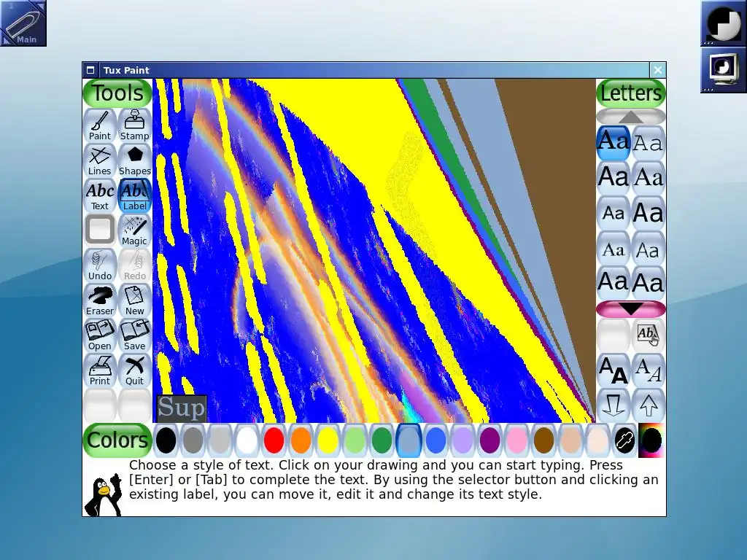Open the Magic effects tool

135,231
